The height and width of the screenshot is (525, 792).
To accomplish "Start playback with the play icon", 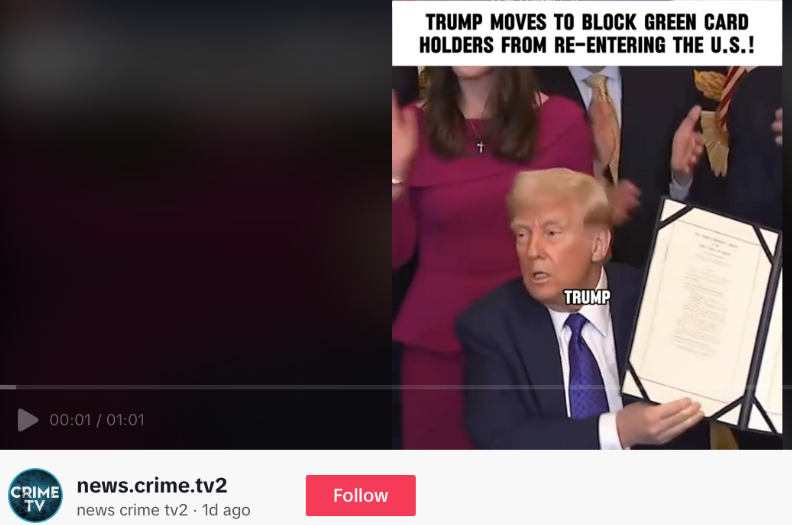I will (28, 420).
